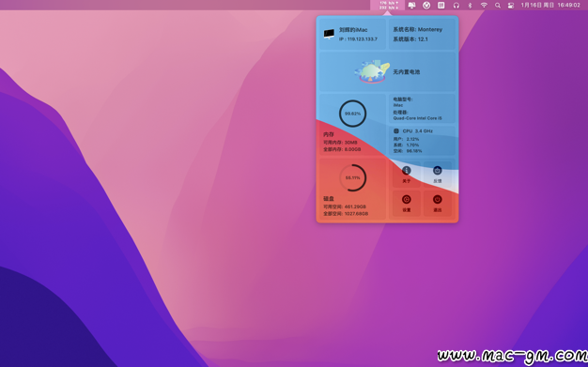Open the square grid menu bar icon
588x367 pixels.
click(x=441, y=6)
